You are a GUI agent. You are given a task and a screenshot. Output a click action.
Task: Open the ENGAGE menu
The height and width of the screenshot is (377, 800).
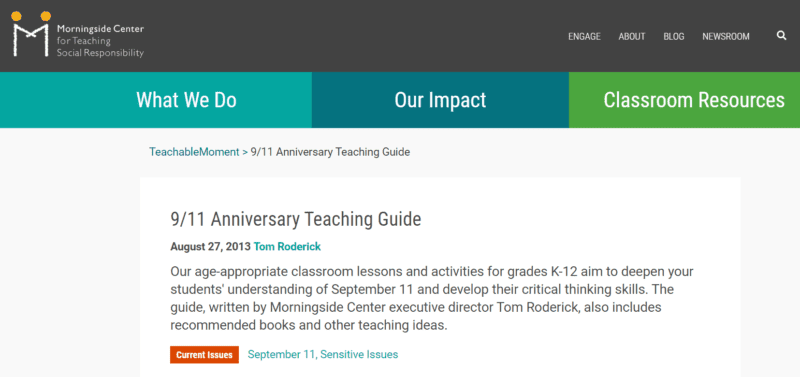[584, 36]
